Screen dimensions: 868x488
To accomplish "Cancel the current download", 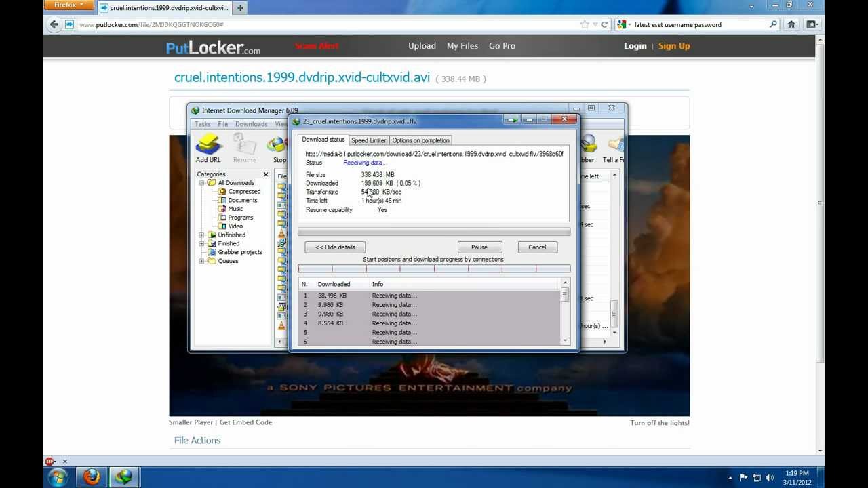I will coord(537,247).
